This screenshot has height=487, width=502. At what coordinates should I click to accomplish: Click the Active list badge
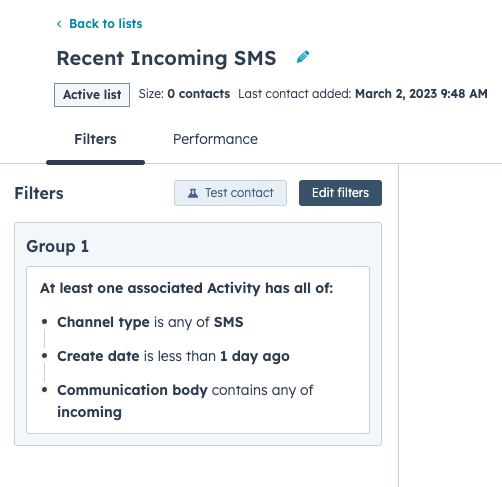pos(92,95)
